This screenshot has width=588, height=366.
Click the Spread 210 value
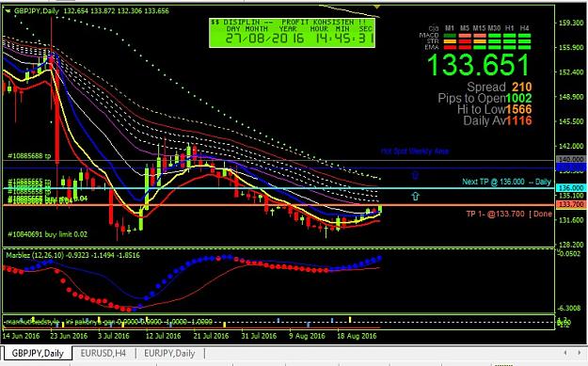(x=521, y=87)
